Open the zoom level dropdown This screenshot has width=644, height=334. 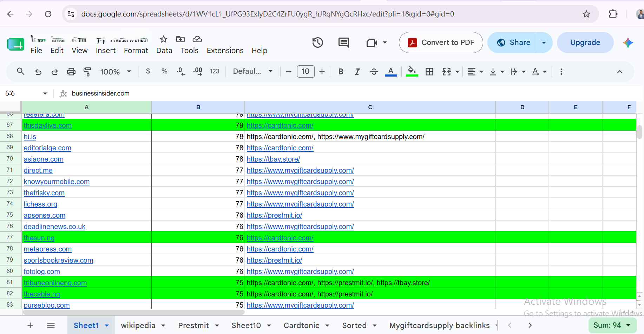116,72
